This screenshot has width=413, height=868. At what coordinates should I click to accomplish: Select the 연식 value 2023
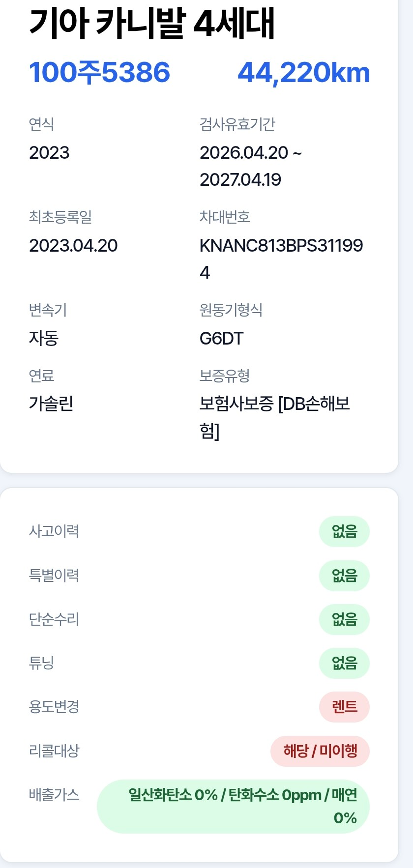(x=49, y=153)
